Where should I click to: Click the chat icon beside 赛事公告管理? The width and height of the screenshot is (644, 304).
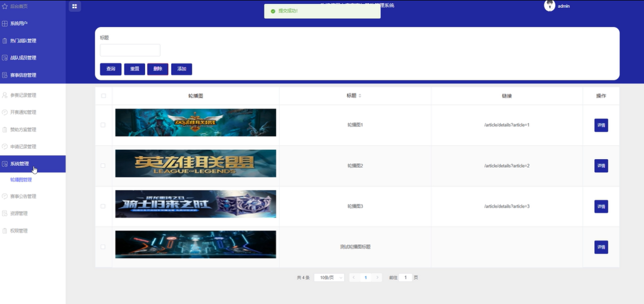click(x=5, y=197)
